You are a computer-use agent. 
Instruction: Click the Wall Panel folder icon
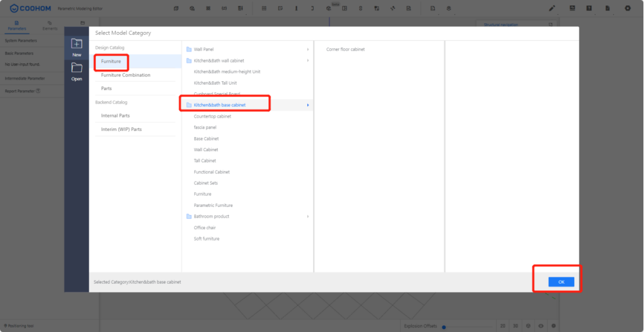pyautogui.click(x=188, y=49)
